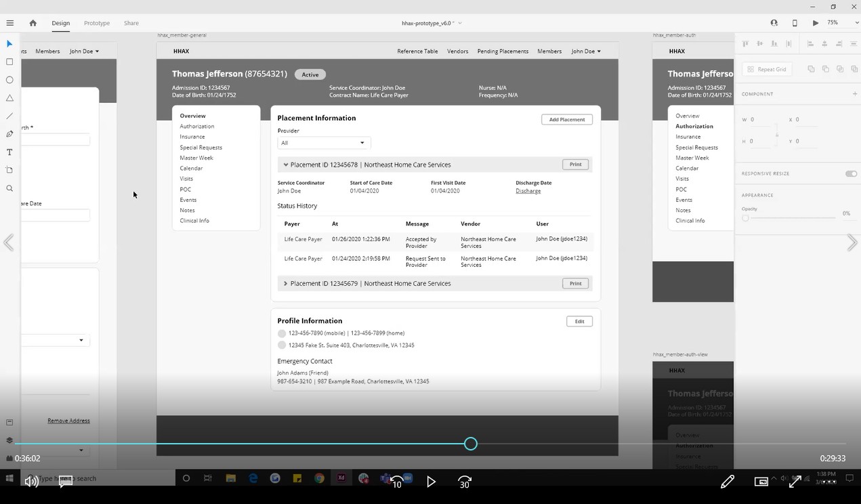Open John Doe dropdown in center artboard
The image size is (861, 504).
pyautogui.click(x=586, y=51)
